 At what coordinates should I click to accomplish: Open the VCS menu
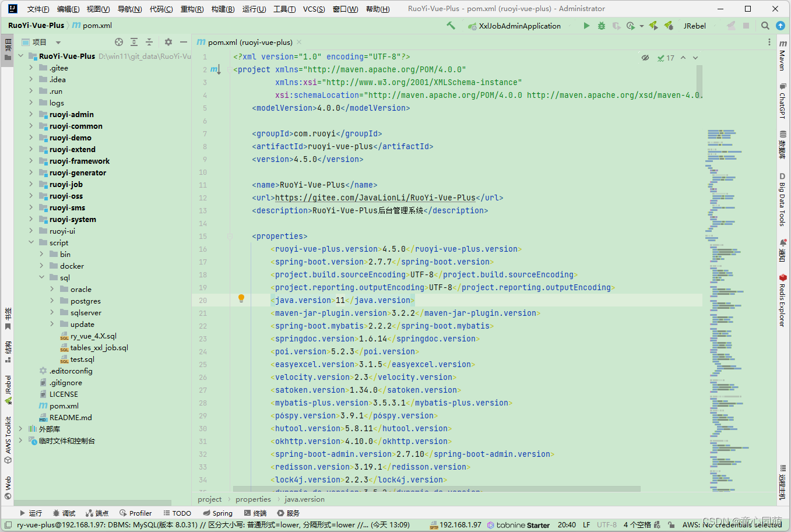pos(314,9)
